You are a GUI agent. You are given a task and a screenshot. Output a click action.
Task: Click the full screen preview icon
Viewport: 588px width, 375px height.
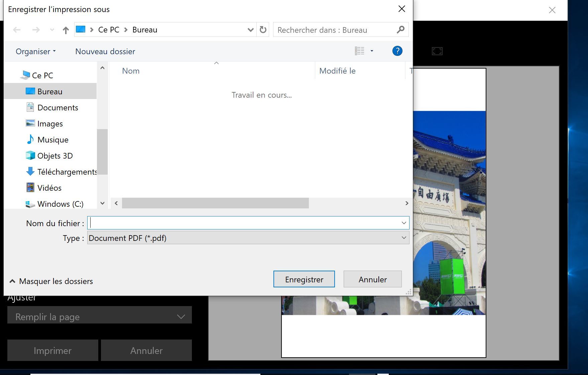point(437,51)
